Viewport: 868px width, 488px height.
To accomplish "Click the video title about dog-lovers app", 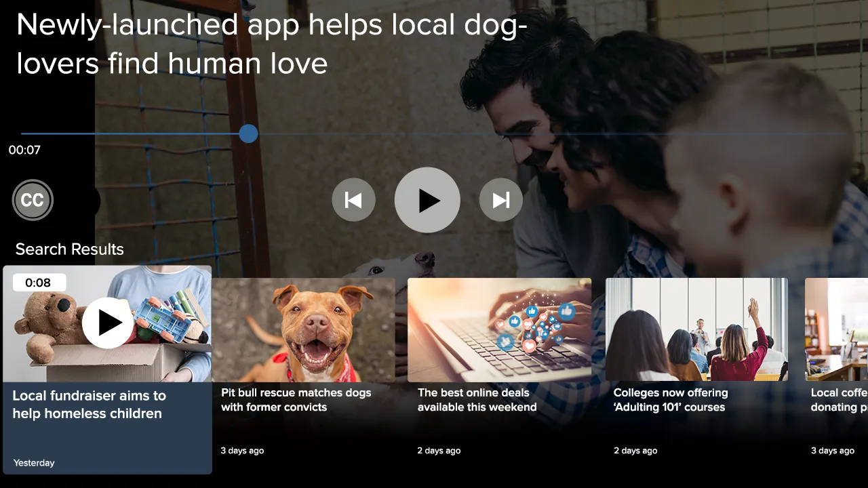I will click(x=271, y=44).
